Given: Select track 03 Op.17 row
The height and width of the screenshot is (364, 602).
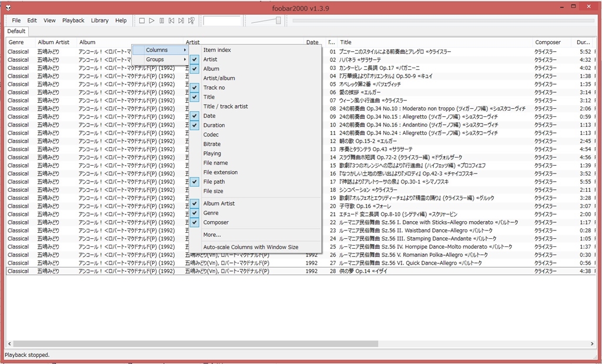Looking at the screenshot, I should [x=300, y=68].
